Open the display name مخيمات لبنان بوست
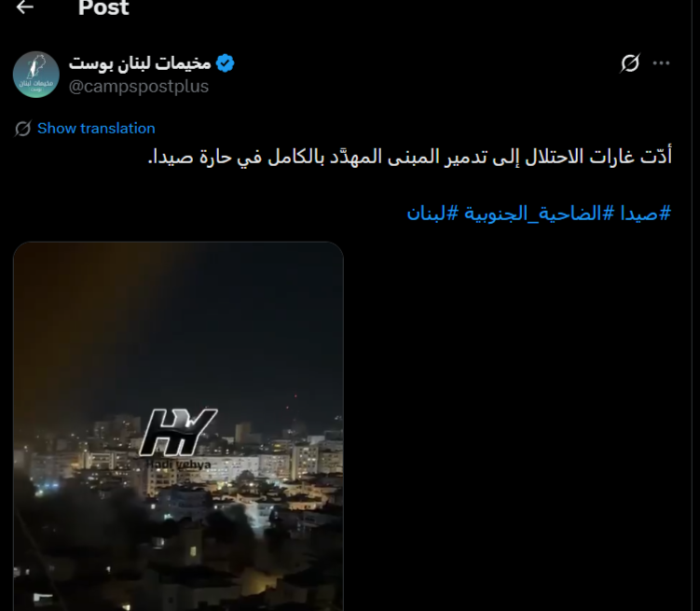700x611 pixels. pyautogui.click(x=140, y=63)
